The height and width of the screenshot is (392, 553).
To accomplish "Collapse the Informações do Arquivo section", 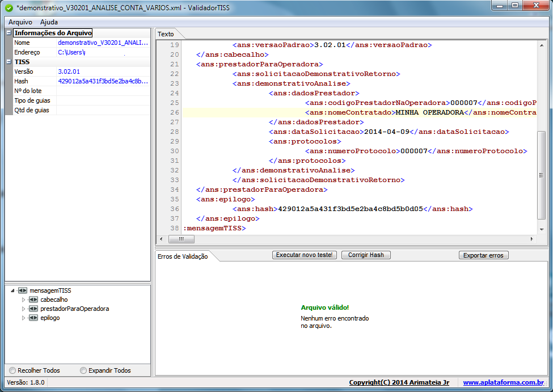I will click(9, 33).
